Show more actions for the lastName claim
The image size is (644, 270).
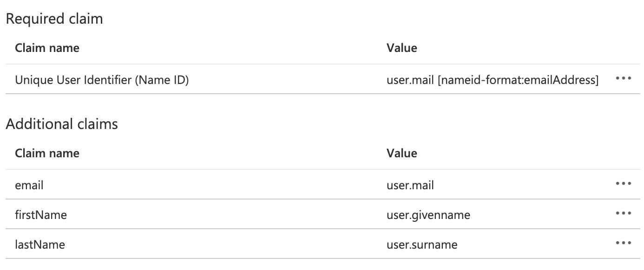click(x=623, y=243)
